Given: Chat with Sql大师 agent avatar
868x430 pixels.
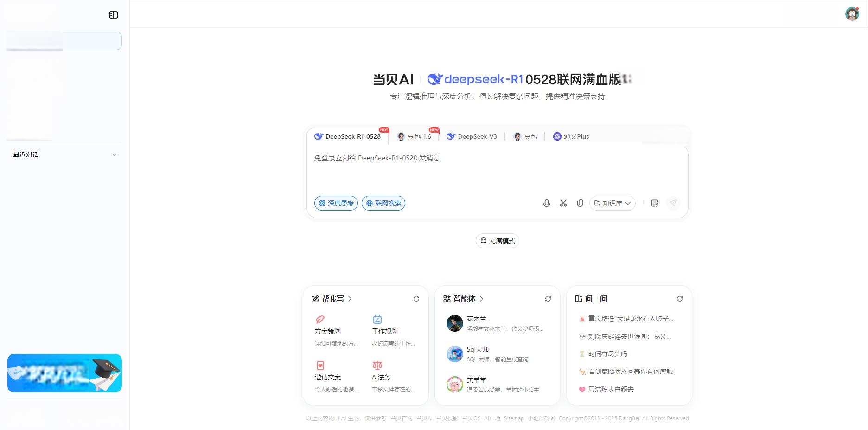Looking at the screenshot, I should click(454, 354).
